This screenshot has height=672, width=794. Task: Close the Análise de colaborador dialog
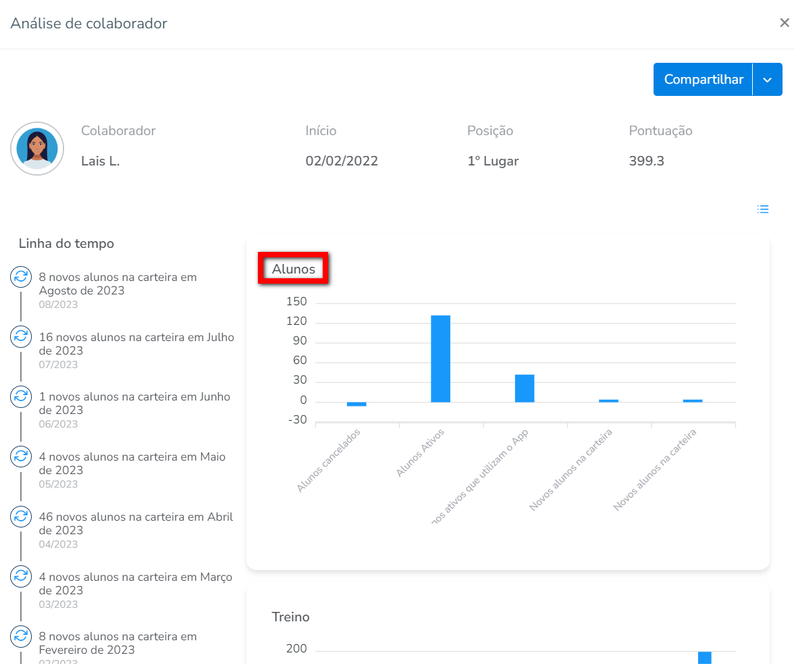point(784,23)
